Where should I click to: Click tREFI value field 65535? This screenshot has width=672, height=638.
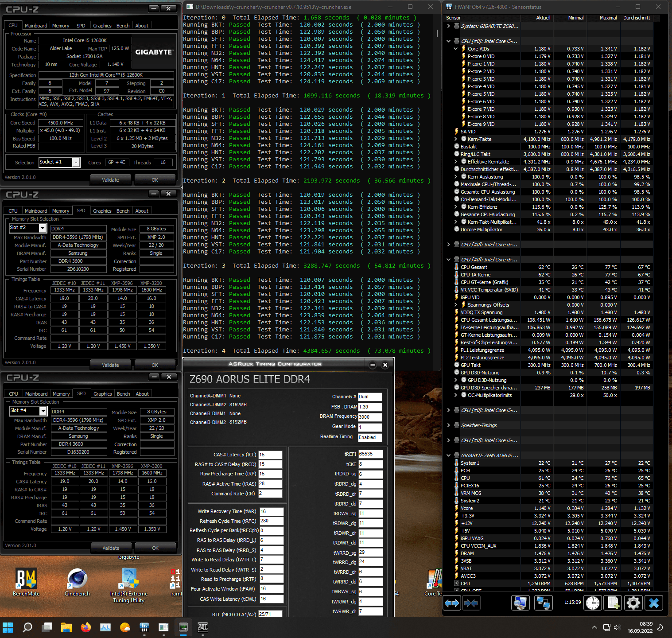point(370,454)
